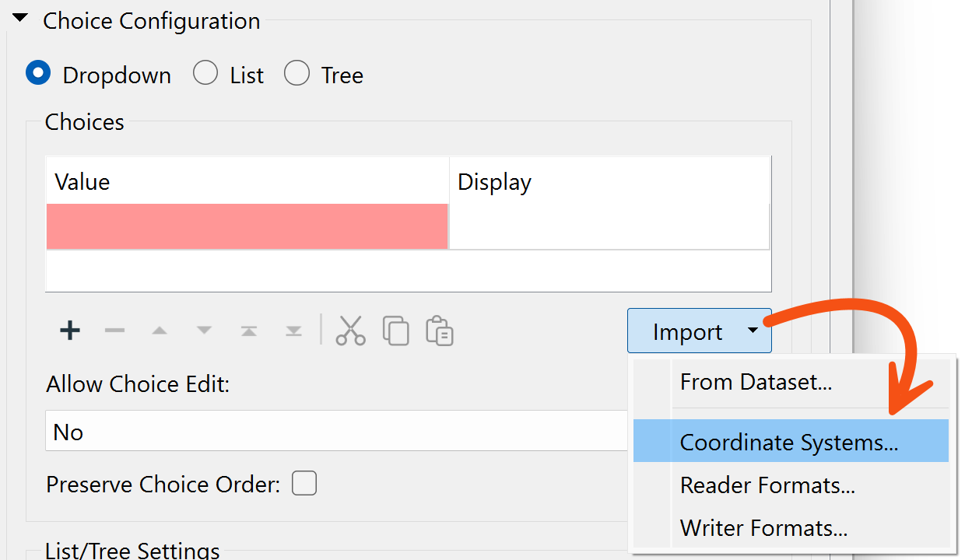Cut the selected choice

click(351, 330)
